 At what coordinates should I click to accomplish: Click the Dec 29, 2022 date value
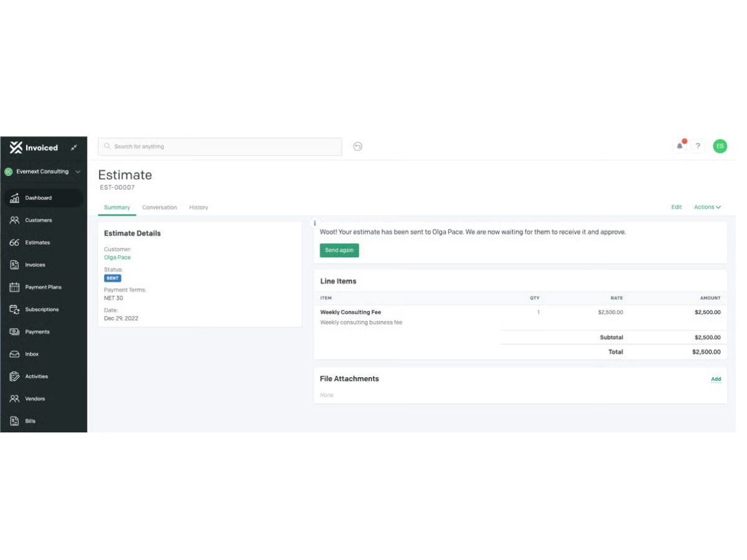pos(121,319)
